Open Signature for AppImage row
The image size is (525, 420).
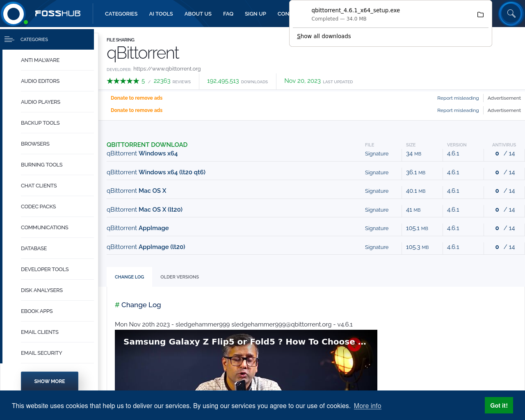pos(377,228)
